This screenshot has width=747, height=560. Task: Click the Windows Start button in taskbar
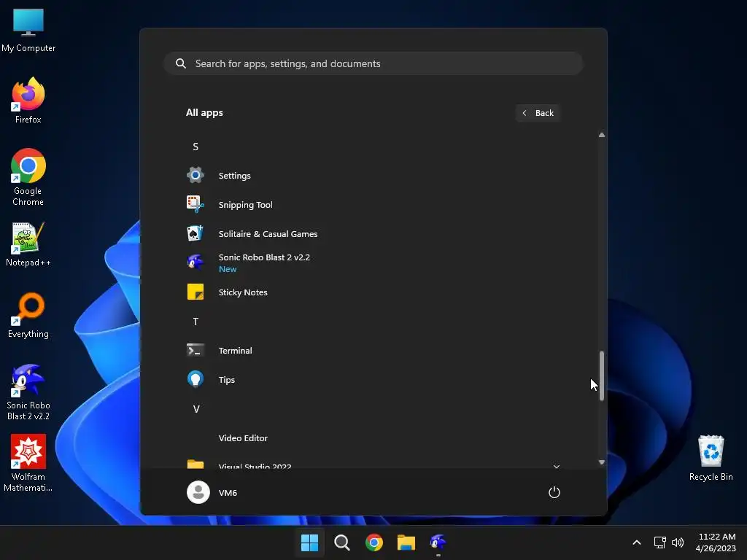click(x=309, y=542)
